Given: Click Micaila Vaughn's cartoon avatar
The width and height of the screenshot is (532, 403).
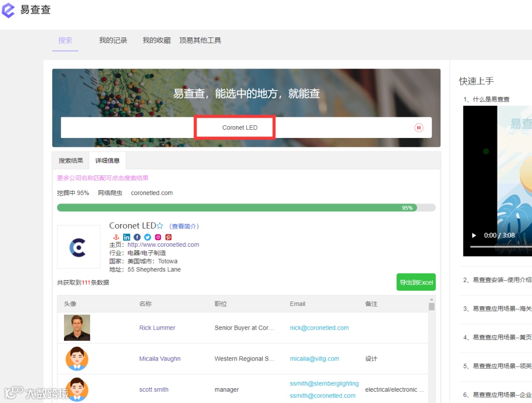Looking at the screenshot, I should [77, 359].
